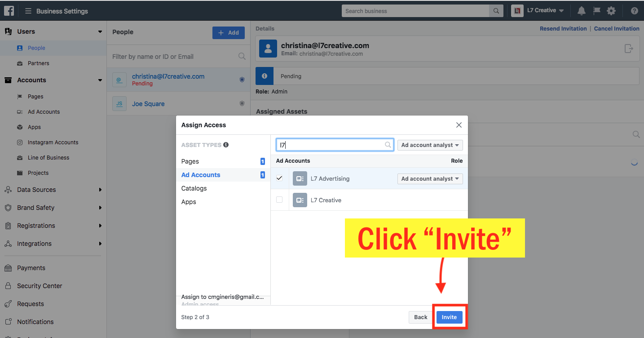The image size is (644, 338).
Task: Click the Assigned Assets search magnifier
Action: (636, 134)
